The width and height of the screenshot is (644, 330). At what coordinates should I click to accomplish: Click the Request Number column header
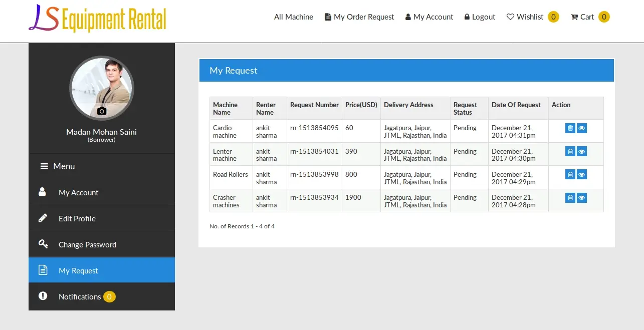[314, 108]
